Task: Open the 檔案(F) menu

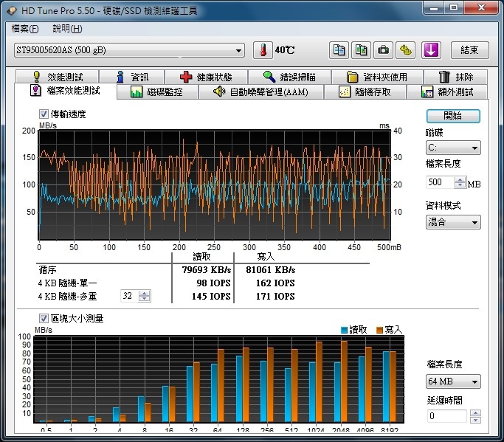Action: click(25, 29)
